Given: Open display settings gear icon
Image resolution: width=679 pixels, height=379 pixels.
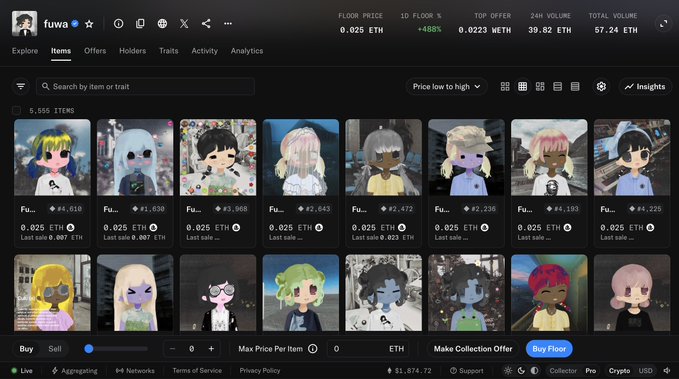Looking at the screenshot, I should [601, 87].
